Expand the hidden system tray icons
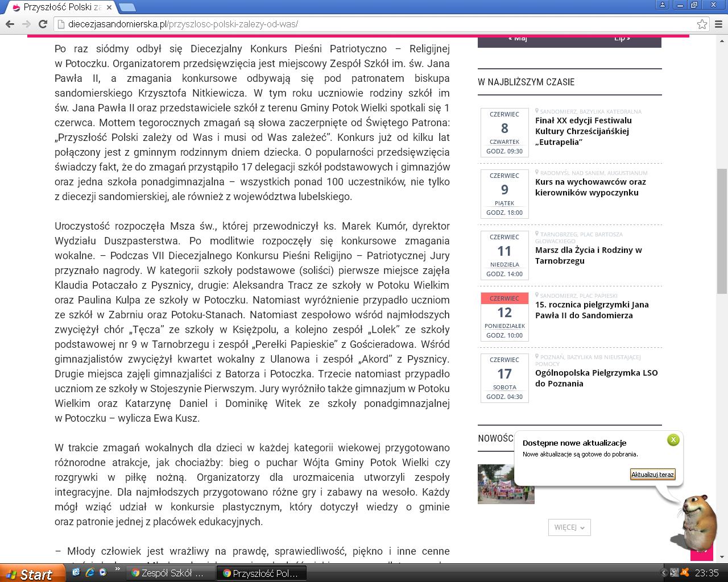 click(x=664, y=573)
